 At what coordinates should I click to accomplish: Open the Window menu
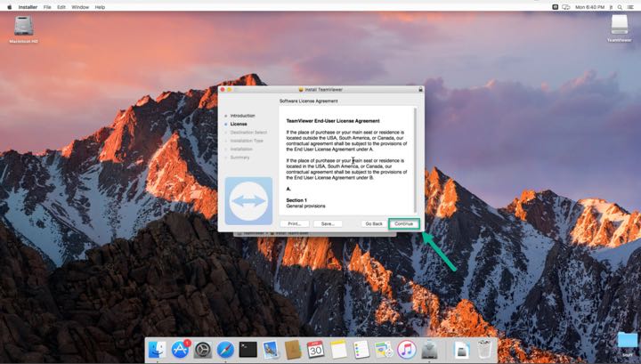[80, 7]
